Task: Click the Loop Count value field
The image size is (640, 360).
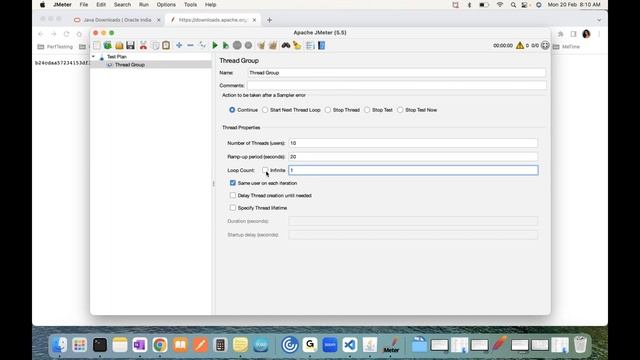Action: coord(413,170)
